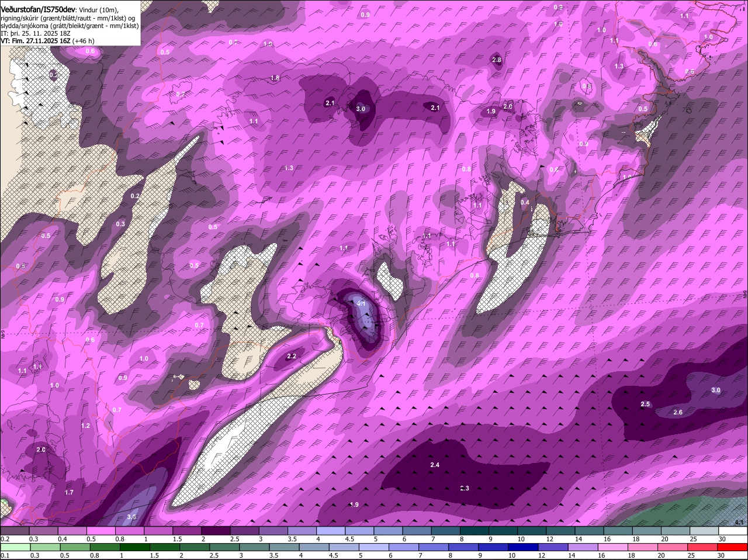
Task: Click the 'VT: Fim. 27.11.2025 16Z' valid time
Action: 36,41
